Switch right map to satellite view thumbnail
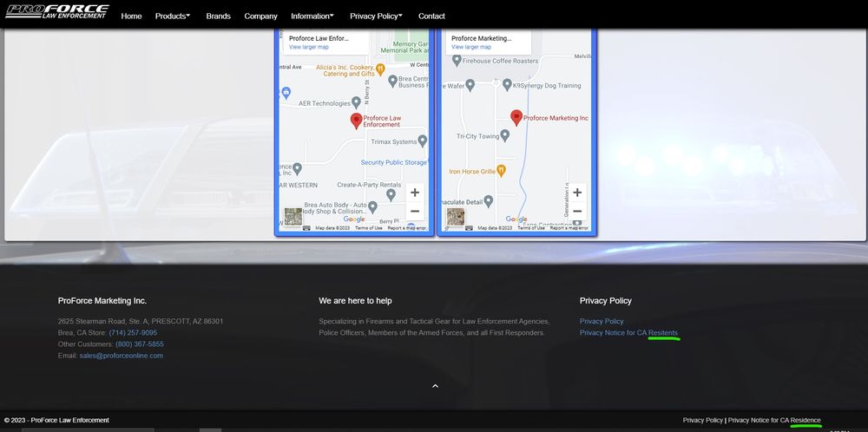Image resolution: width=868 pixels, height=432 pixels. tap(456, 217)
